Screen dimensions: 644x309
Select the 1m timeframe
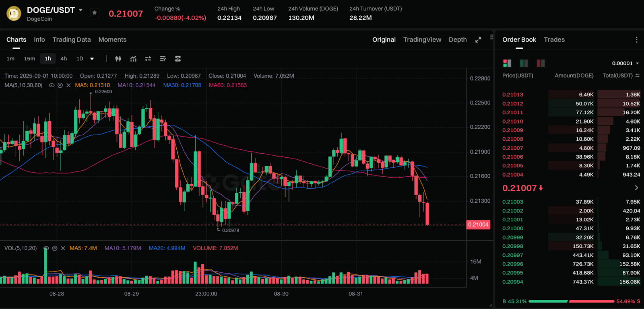pyautogui.click(x=10, y=59)
